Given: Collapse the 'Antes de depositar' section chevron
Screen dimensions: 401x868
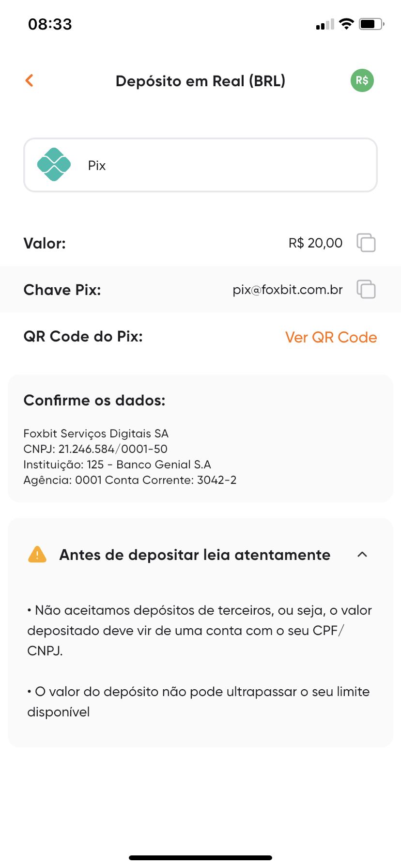Looking at the screenshot, I should (362, 555).
